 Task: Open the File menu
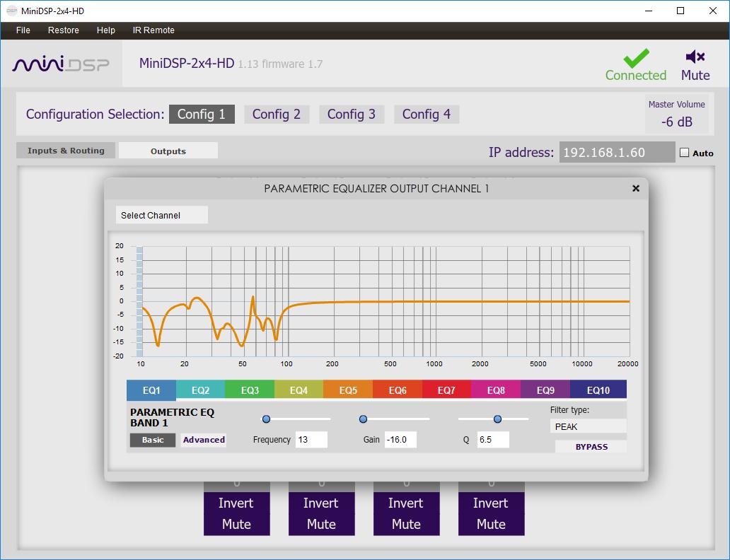pos(23,30)
